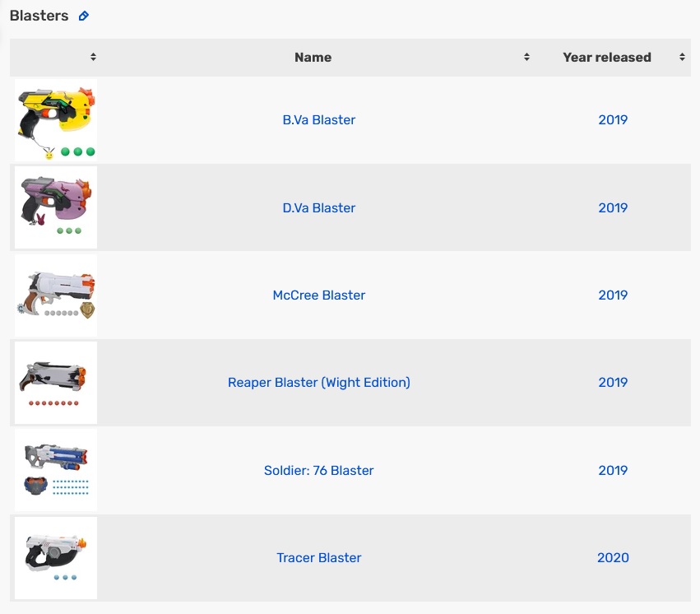Click the Blasters section heading
This screenshot has width=700, height=614.
click(x=39, y=16)
